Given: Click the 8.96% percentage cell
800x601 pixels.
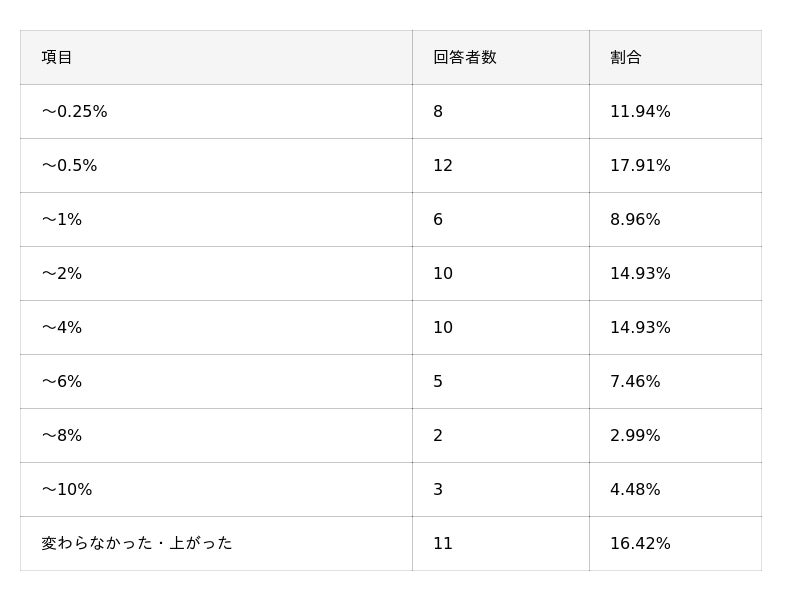Looking at the screenshot, I should pos(635,220).
